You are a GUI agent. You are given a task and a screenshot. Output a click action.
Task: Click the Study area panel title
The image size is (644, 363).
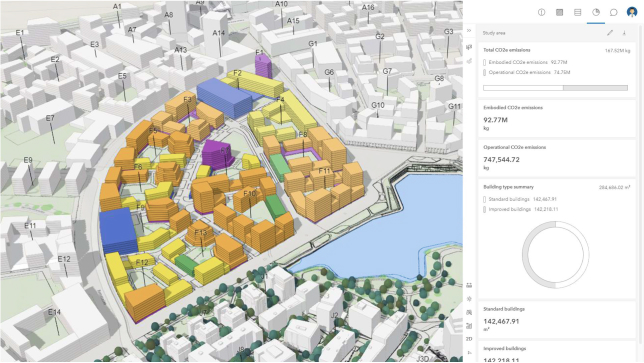coord(494,33)
